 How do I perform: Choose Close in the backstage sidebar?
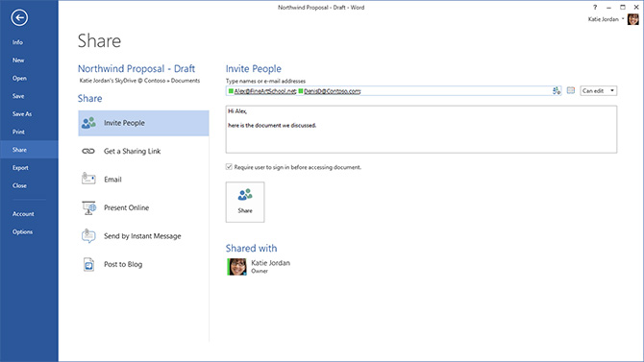click(19, 185)
